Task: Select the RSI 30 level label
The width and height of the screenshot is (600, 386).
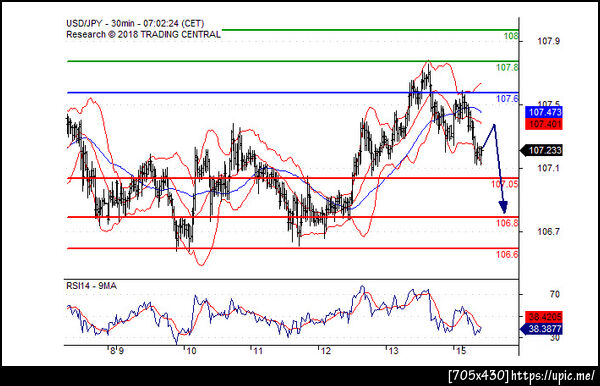Action: pos(554,338)
